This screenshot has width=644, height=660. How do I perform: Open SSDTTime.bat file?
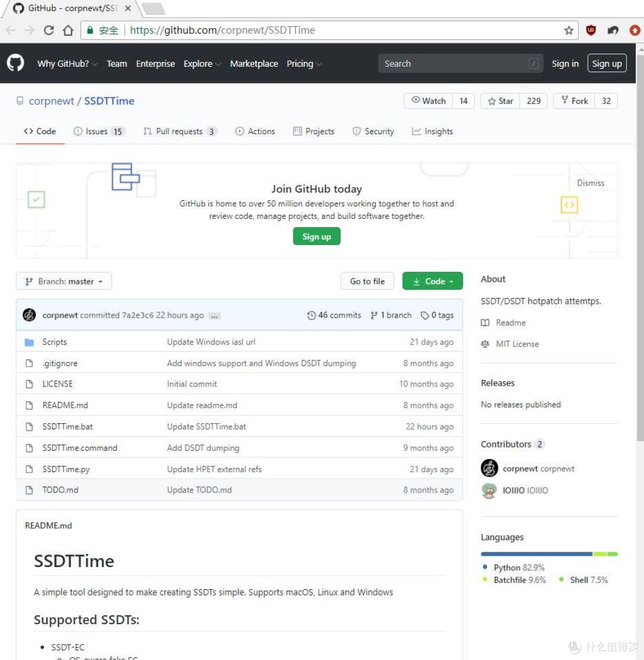[67, 426]
